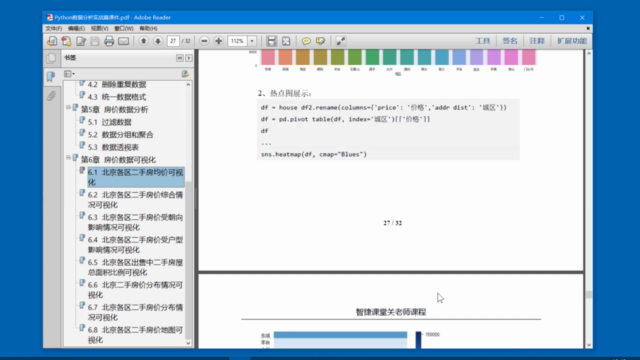Image resolution: width=640 pixels, height=360 pixels.
Task: Open the 帮助(H) menu
Action: 148,28
